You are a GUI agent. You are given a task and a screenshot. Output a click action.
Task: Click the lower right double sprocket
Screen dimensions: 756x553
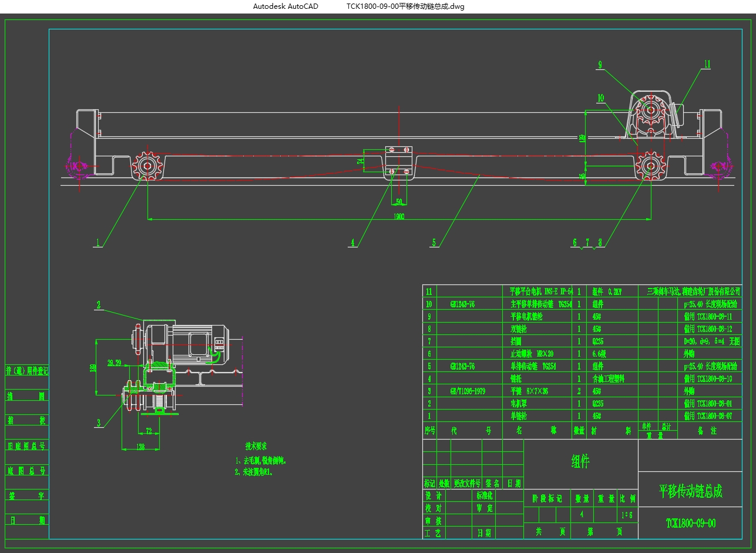point(650,165)
